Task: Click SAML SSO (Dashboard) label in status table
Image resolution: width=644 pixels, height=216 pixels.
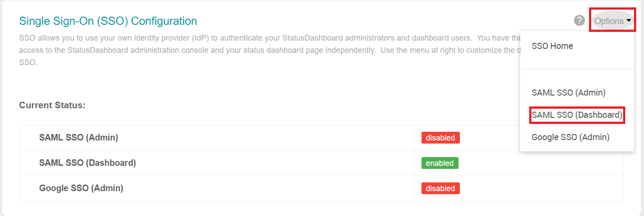Action: [88, 163]
